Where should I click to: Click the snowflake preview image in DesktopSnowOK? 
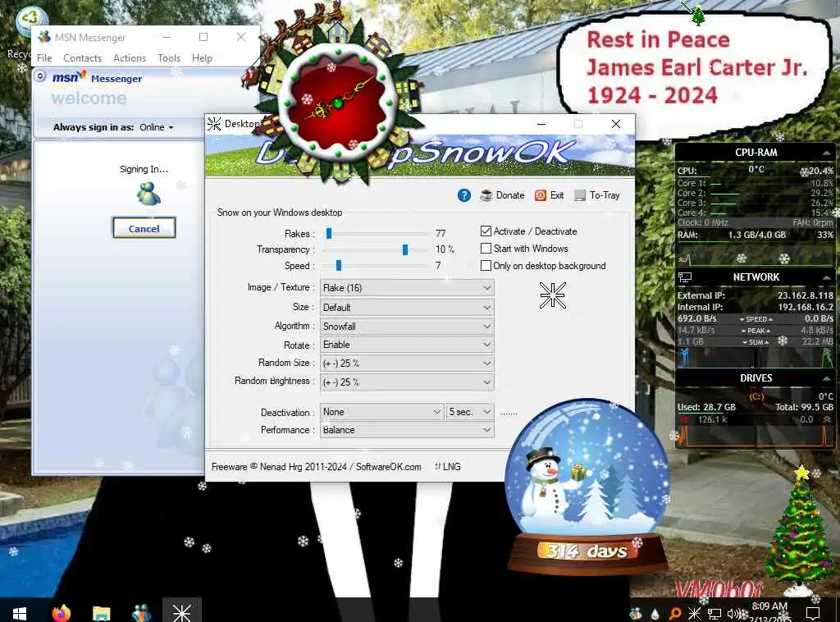[552, 295]
